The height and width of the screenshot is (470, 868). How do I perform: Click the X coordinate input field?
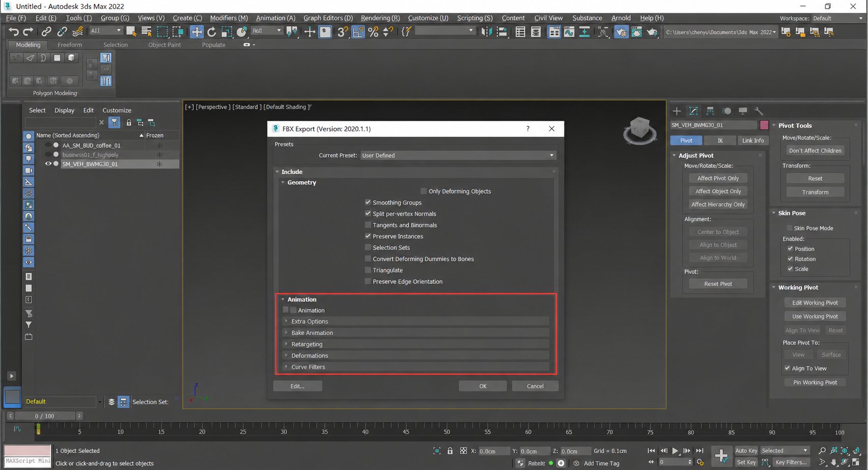click(x=493, y=451)
